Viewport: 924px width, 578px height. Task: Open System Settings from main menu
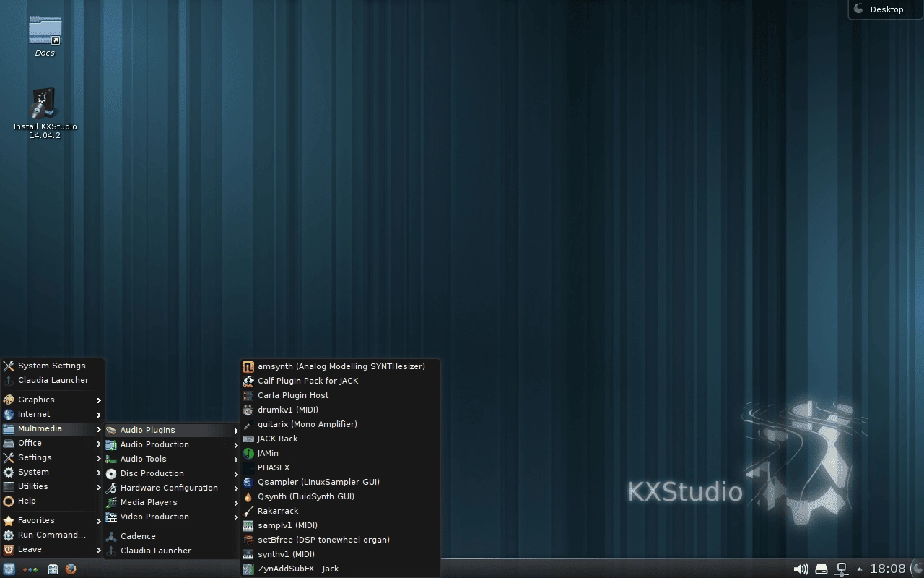tap(53, 366)
